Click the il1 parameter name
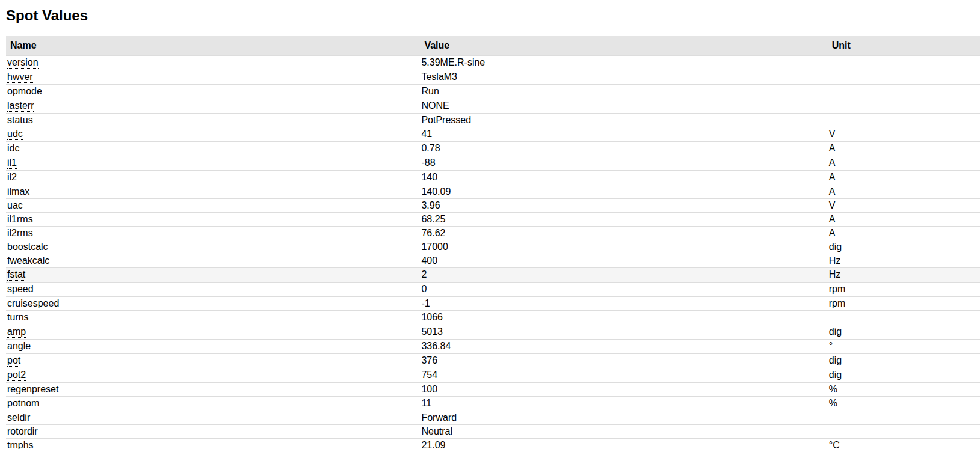This screenshot has height=449, width=980. (x=12, y=163)
